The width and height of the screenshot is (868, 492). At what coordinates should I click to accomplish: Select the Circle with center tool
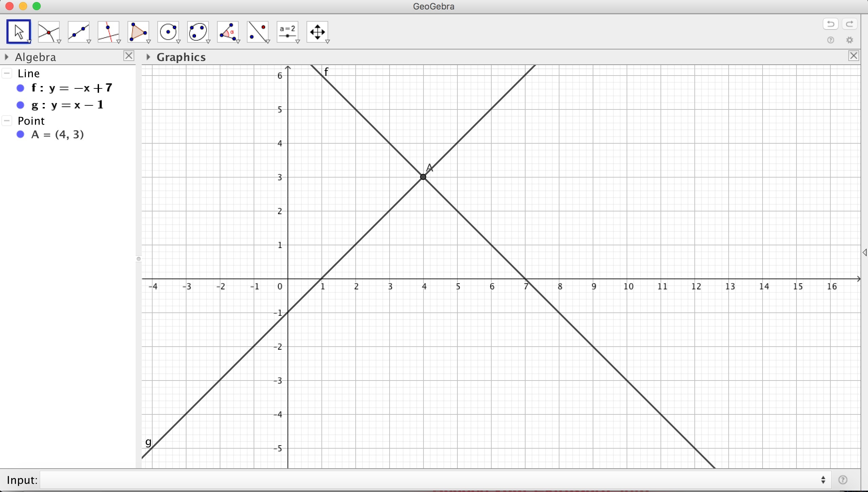pyautogui.click(x=168, y=32)
